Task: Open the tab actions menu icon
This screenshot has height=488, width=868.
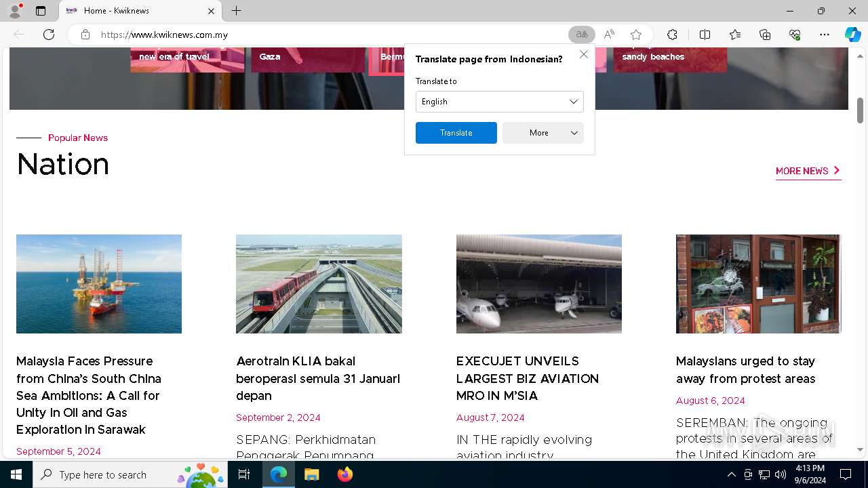Action: [41, 11]
